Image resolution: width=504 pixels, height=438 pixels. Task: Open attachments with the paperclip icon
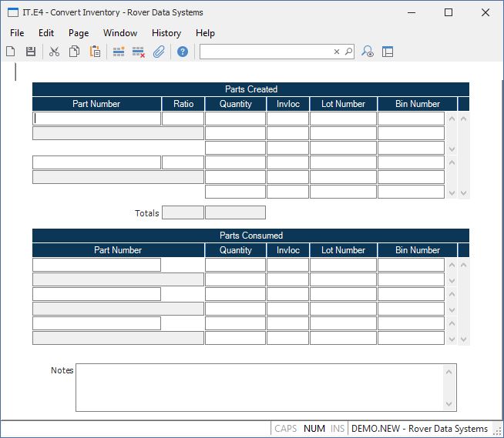pyautogui.click(x=159, y=52)
